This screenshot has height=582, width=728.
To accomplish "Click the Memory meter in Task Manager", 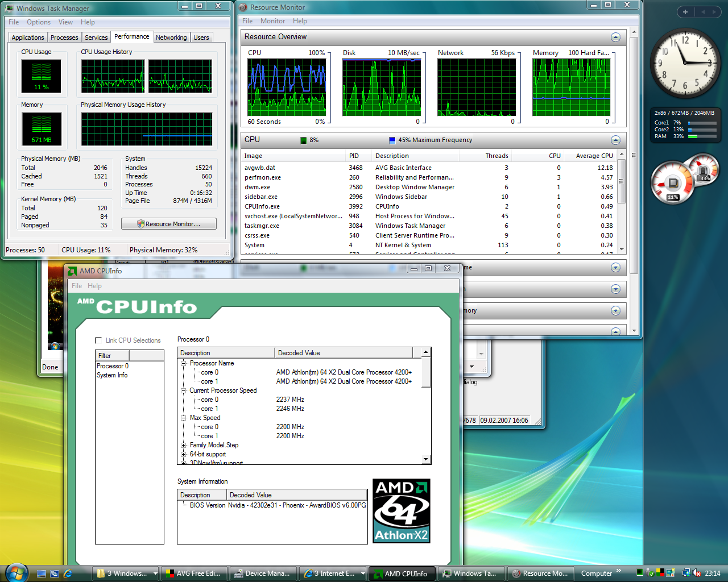I will (x=42, y=128).
